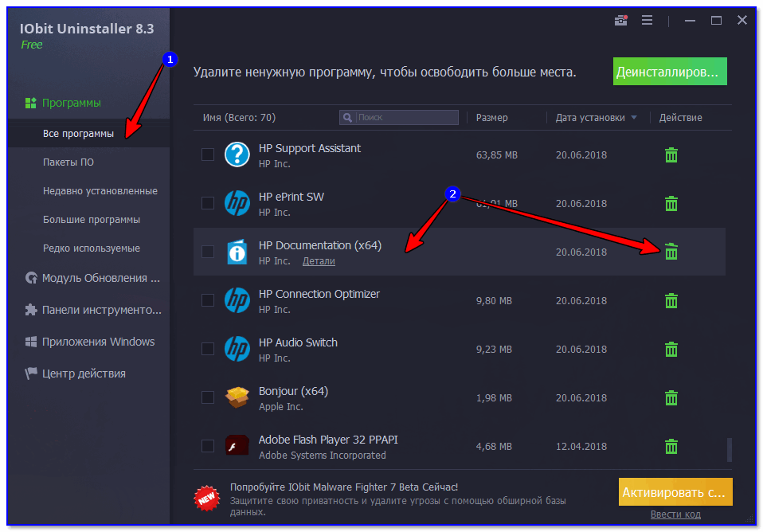Select checkbox for HP Documentation (x64)
Image resolution: width=763 pixels, height=532 pixels.
click(208, 252)
